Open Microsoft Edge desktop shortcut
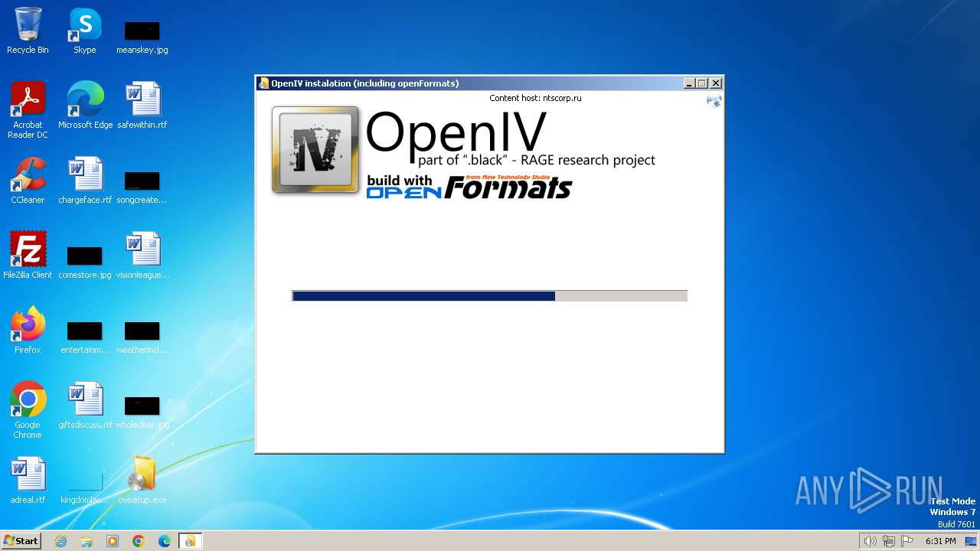This screenshot has width=980, height=551. (x=85, y=105)
